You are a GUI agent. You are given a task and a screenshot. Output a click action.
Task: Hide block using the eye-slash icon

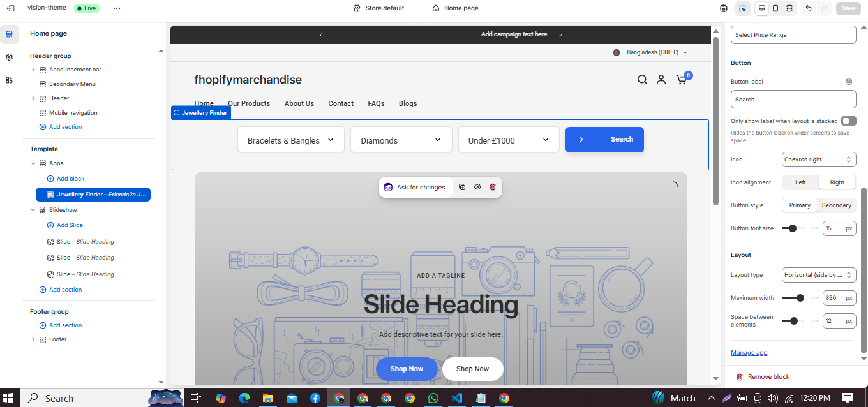477,187
